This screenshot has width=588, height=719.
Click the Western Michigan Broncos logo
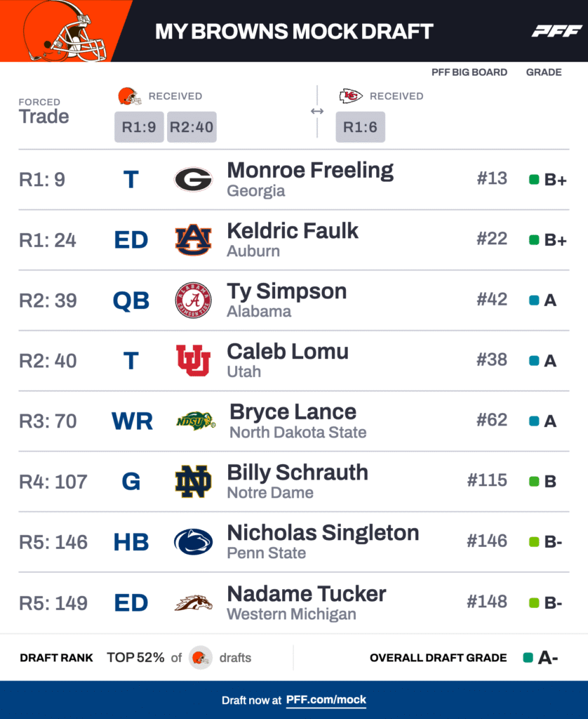193,602
